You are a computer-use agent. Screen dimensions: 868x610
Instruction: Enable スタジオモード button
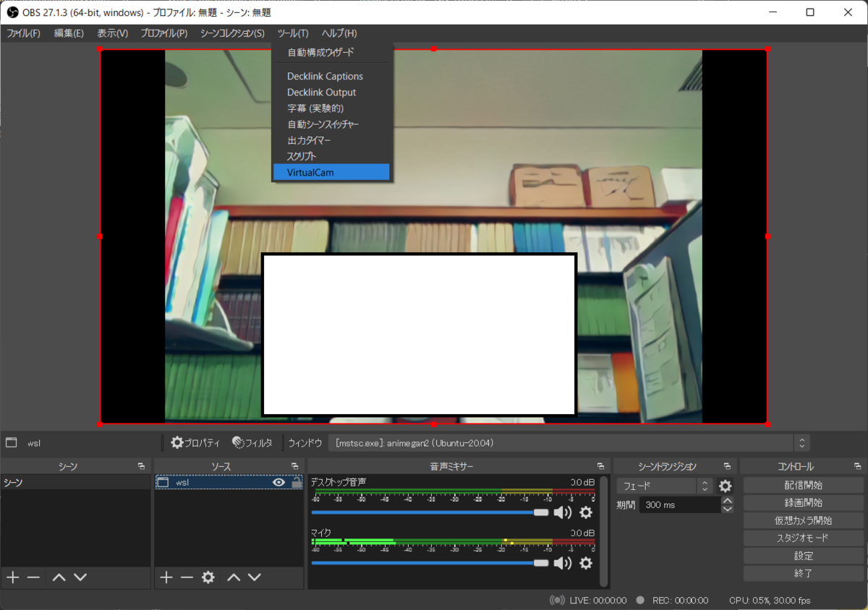(x=803, y=538)
